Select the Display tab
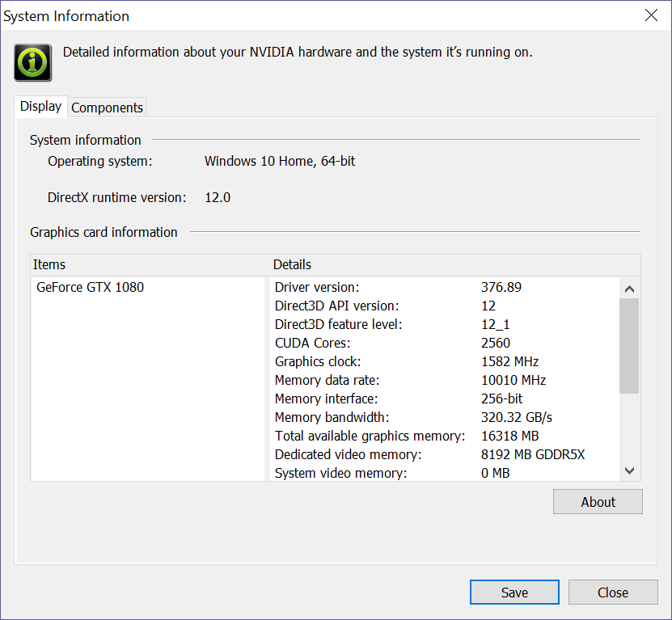672x620 pixels. point(40,107)
